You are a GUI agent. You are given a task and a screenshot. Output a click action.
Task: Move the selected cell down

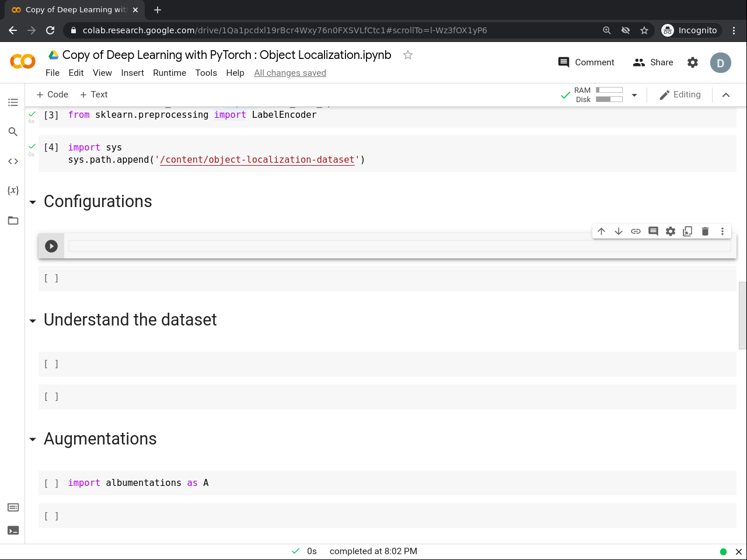(x=619, y=231)
